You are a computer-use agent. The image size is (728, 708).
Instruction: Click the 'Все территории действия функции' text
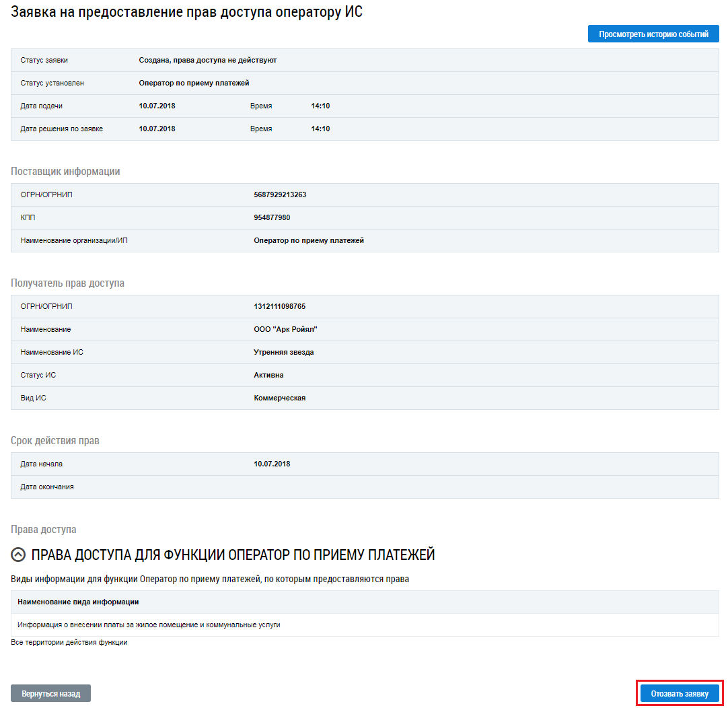tap(69, 642)
